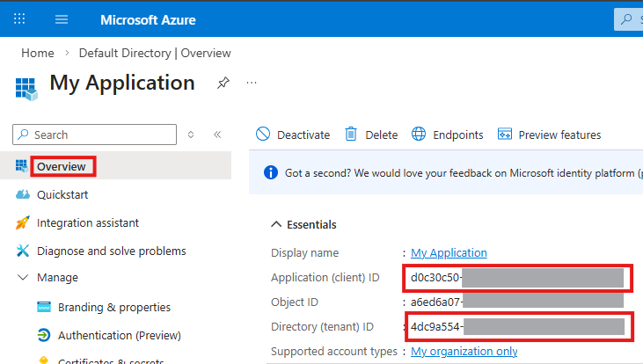Image resolution: width=643 pixels, height=364 pixels.
Task: Open the hamburger portal menu
Action: tap(62, 18)
